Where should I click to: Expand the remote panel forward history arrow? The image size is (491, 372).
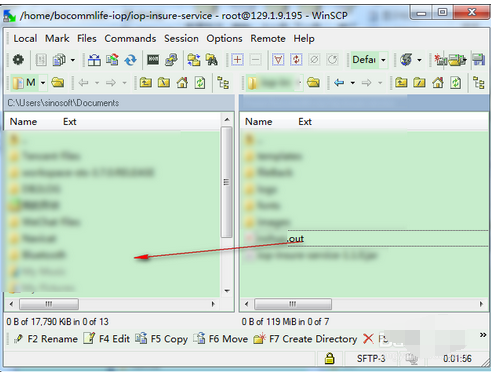click(380, 83)
